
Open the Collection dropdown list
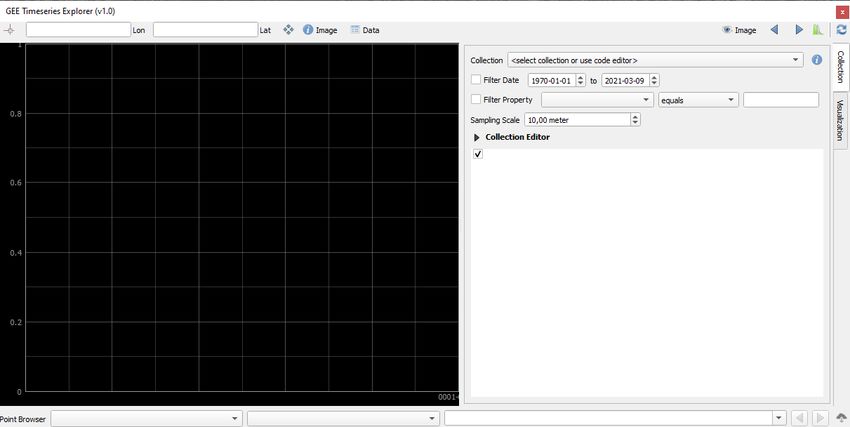[655, 60]
